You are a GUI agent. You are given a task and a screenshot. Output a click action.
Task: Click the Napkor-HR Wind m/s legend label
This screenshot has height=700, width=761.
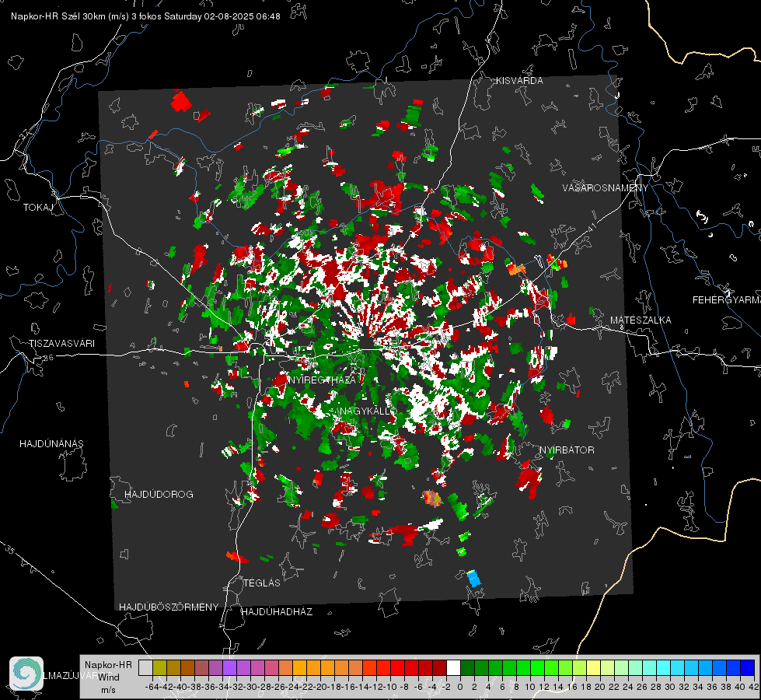pos(108,677)
